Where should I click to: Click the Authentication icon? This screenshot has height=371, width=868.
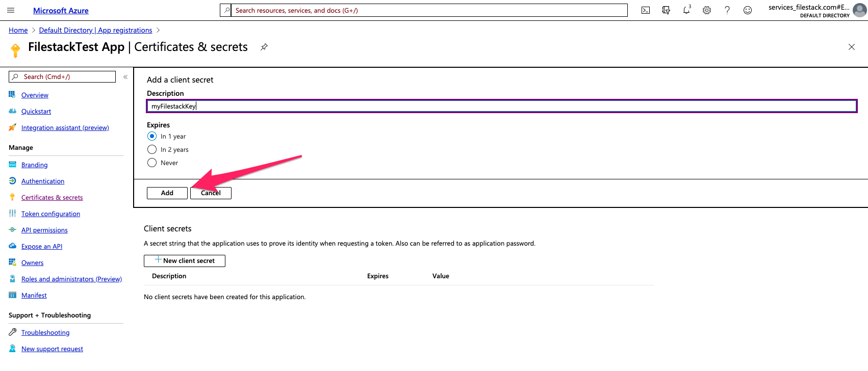click(12, 181)
